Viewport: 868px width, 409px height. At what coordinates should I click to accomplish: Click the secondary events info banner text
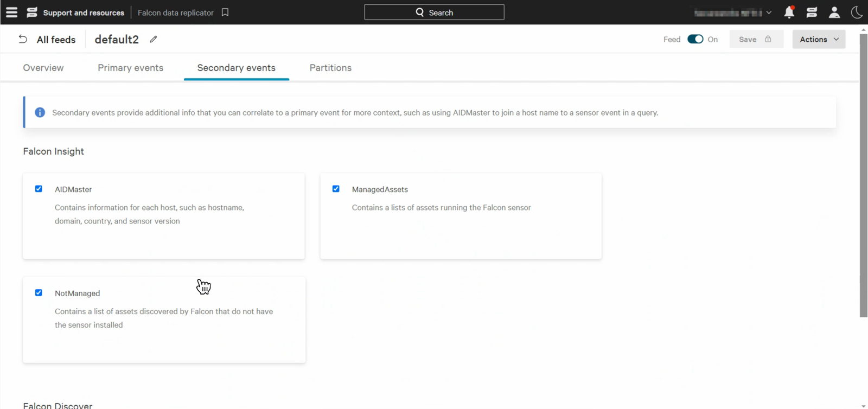tap(355, 112)
